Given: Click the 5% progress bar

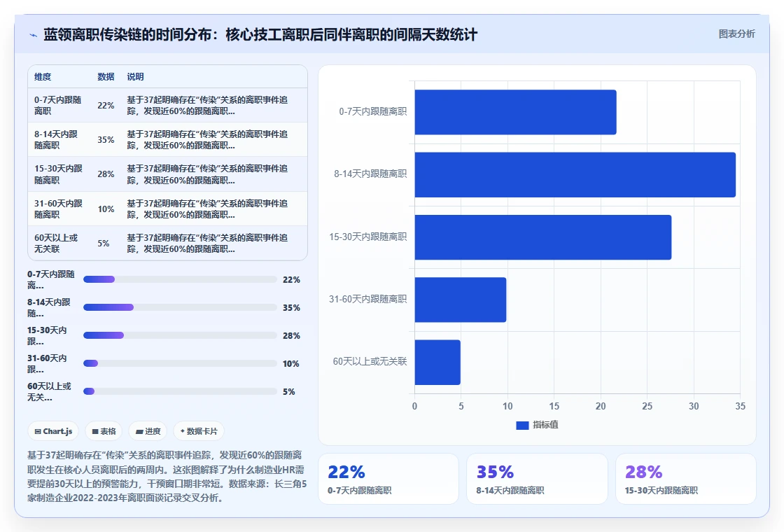Looking at the screenshot, I should pyautogui.click(x=180, y=391).
